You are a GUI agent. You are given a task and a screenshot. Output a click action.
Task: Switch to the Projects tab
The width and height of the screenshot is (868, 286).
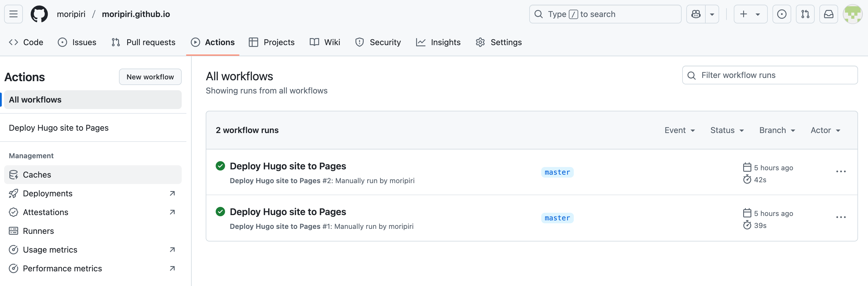coord(272,42)
